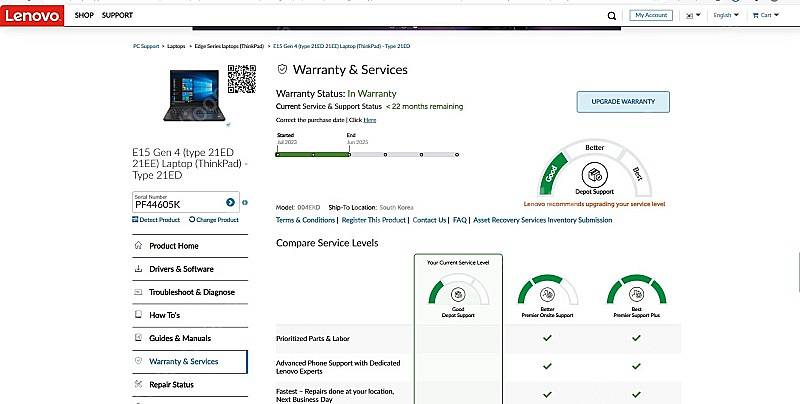Image resolution: width=800 pixels, height=404 pixels.
Task: Click the Product Home house icon
Action: pyautogui.click(x=138, y=245)
